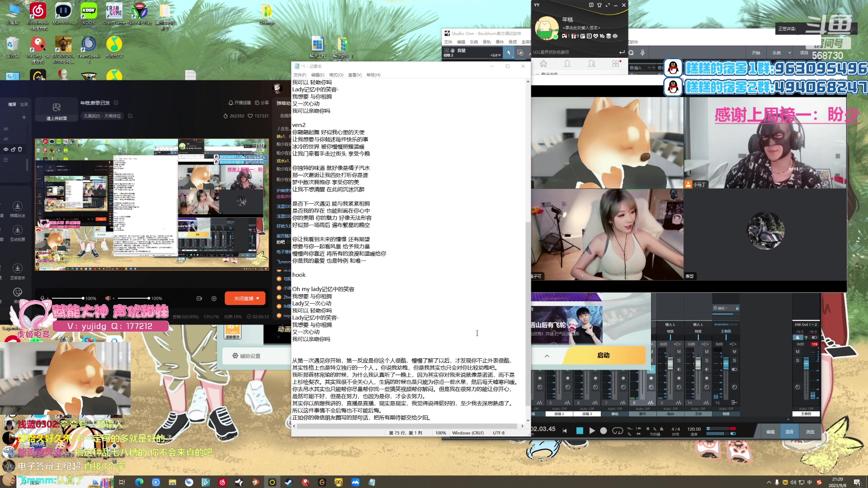Click the Stop button in Studio One transport
The height and width of the screenshot is (488, 868).
coord(579,431)
